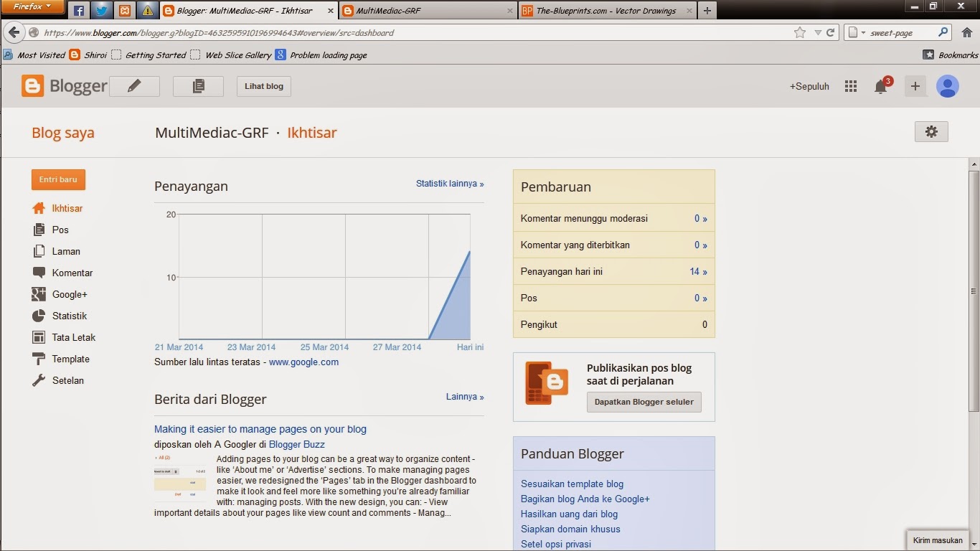The width and height of the screenshot is (980, 551).
Task: Click the Google+ icon in sidebar
Action: point(39,294)
